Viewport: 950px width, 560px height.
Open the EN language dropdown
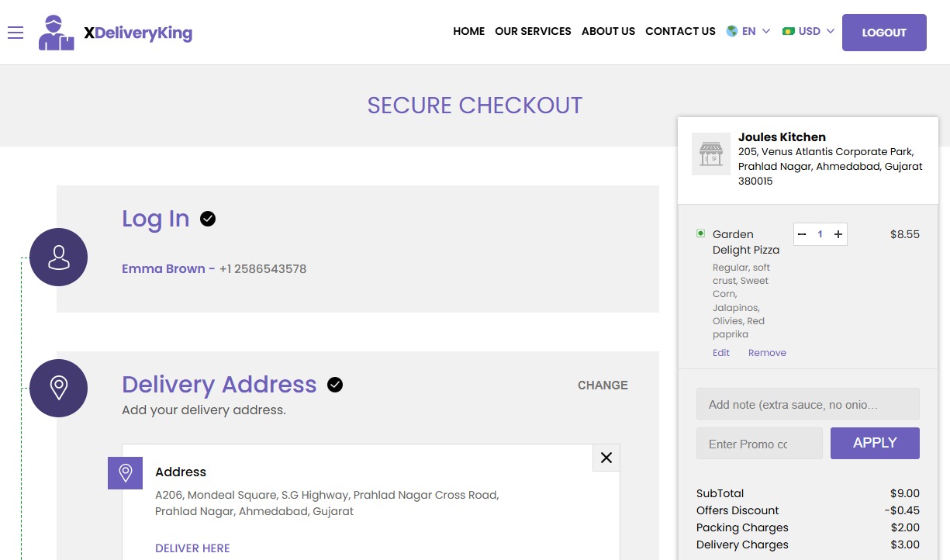[x=750, y=31]
